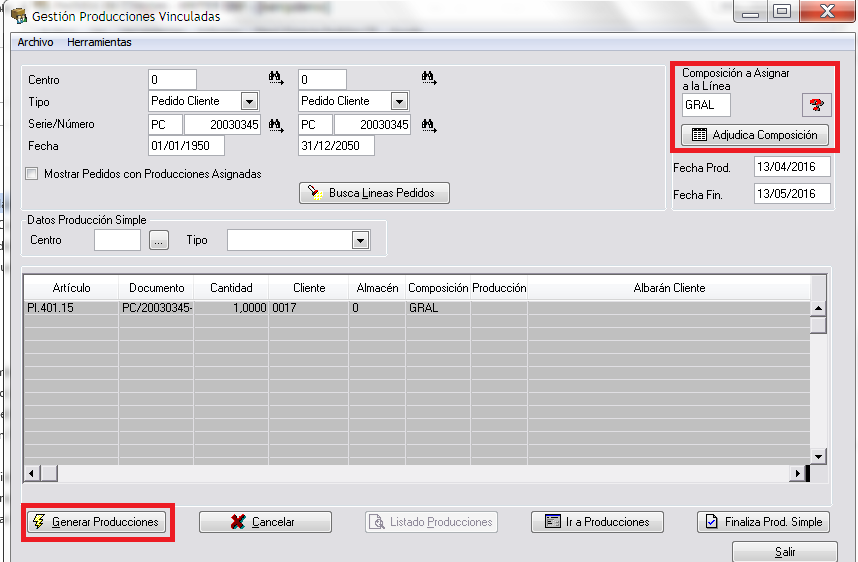Click the Almacén column header

[x=377, y=288]
